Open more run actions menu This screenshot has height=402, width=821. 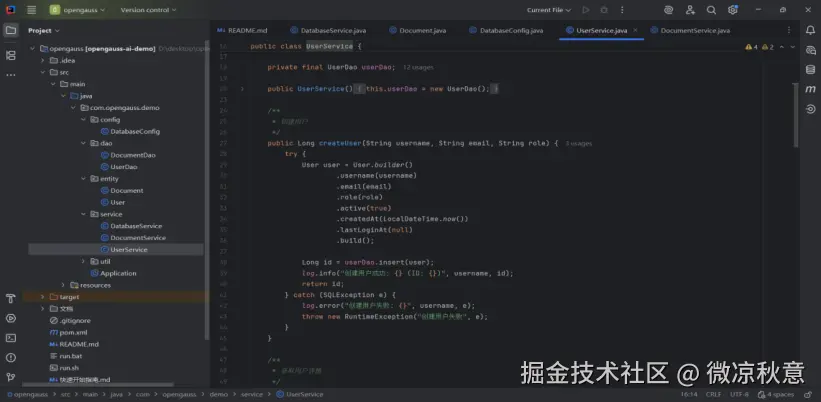[622, 10]
